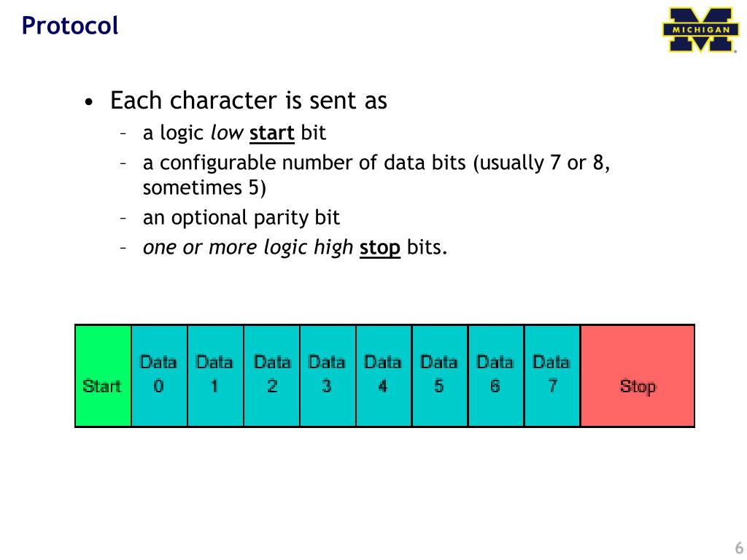747x560 pixels.
Task: Click the Data 2 cell
Action: tap(271, 376)
